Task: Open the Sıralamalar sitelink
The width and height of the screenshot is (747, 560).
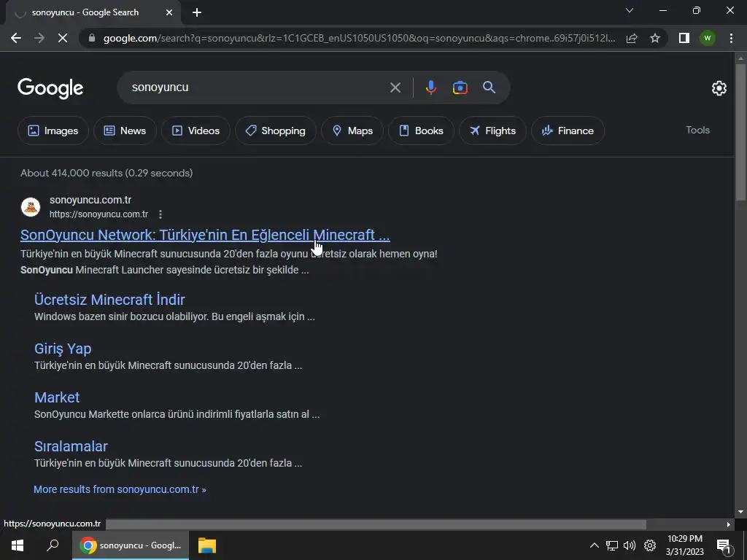Action: (71, 446)
